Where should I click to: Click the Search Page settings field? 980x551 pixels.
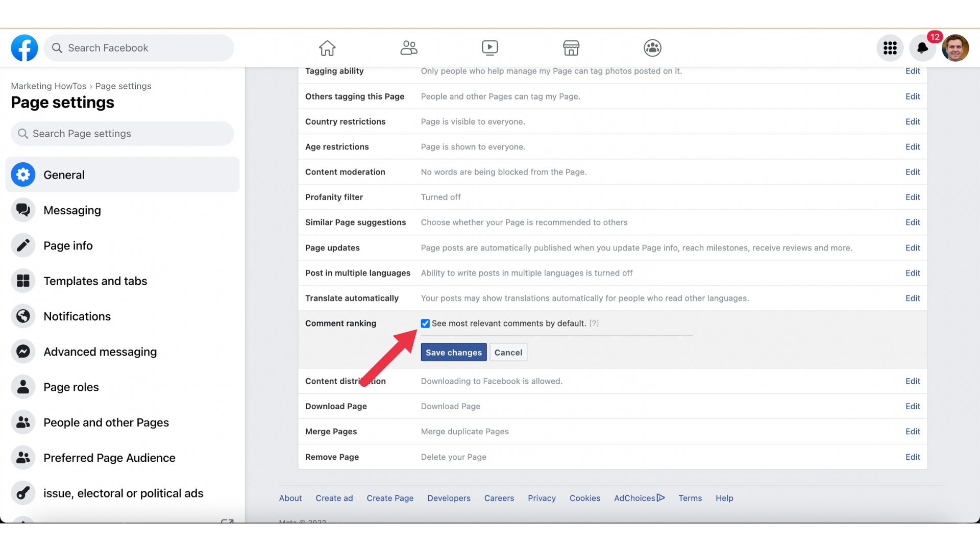pos(122,133)
